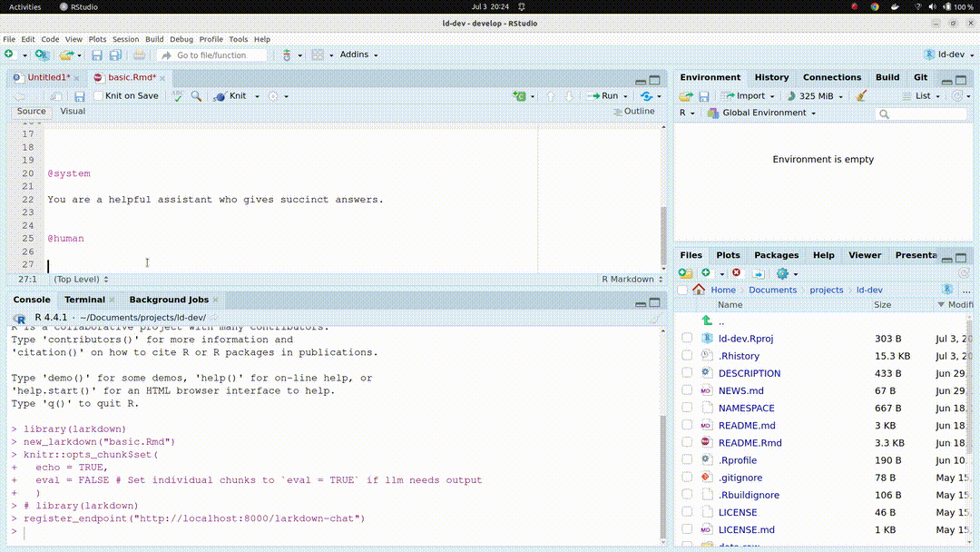Click the workspace panes grid icon
The width and height of the screenshot is (980, 552).
pyautogui.click(x=318, y=55)
